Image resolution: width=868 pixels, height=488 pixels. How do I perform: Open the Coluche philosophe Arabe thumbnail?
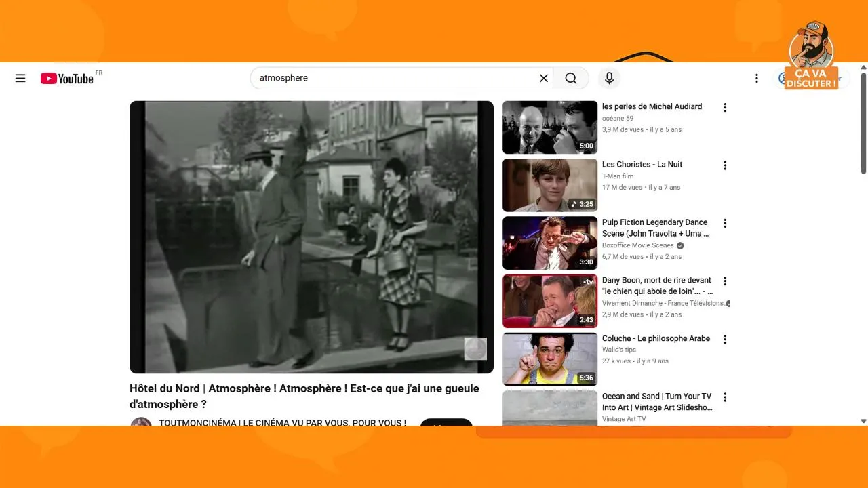coord(550,359)
